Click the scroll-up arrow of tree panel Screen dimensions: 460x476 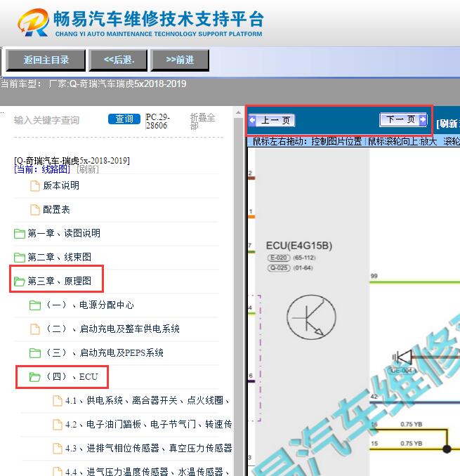[238, 112]
